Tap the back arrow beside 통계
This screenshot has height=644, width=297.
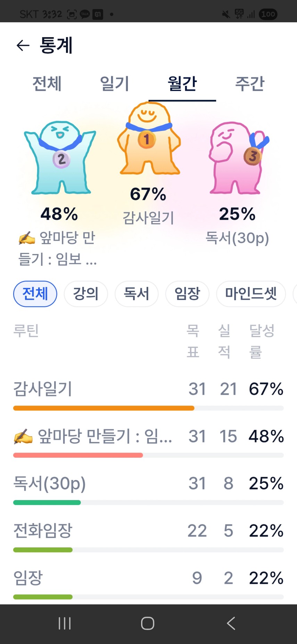tap(23, 46)
